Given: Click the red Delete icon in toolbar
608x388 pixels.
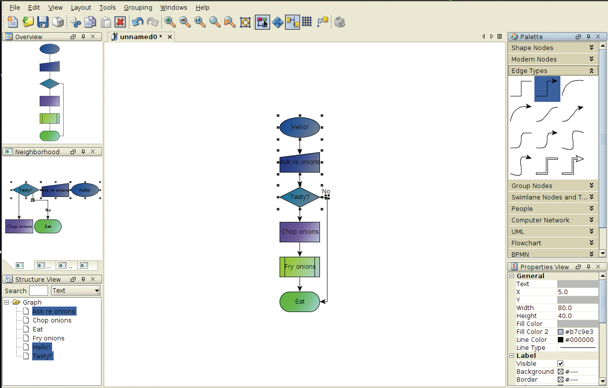Looking at the screenshot, I should (x=120, y=22).
